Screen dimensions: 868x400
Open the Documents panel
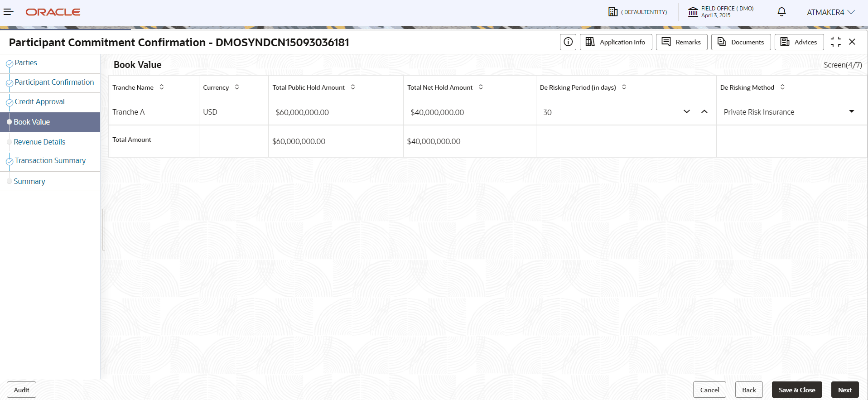click(x=741, y=42)
